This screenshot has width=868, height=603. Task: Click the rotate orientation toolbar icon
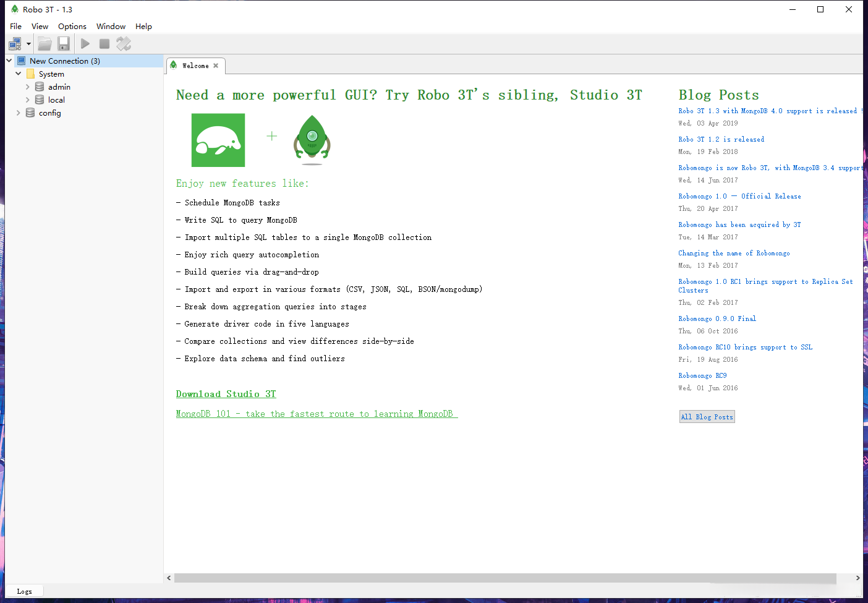click(124, 44)
